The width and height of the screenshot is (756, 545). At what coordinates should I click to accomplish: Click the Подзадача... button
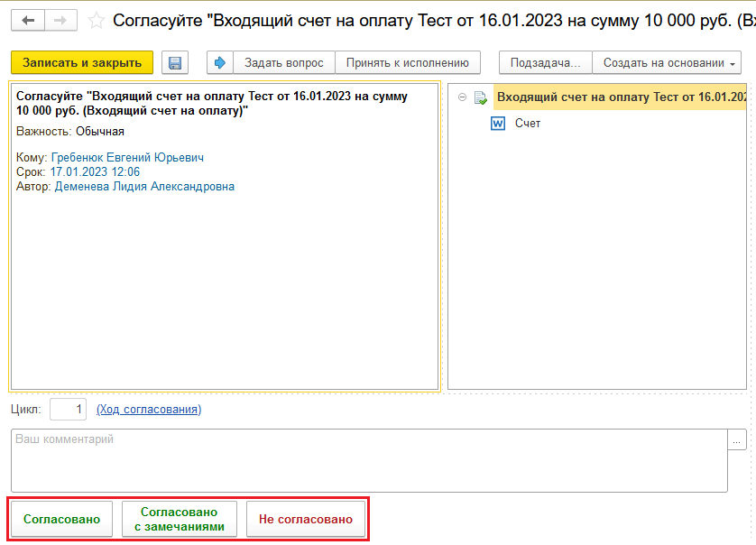point(545,63)
